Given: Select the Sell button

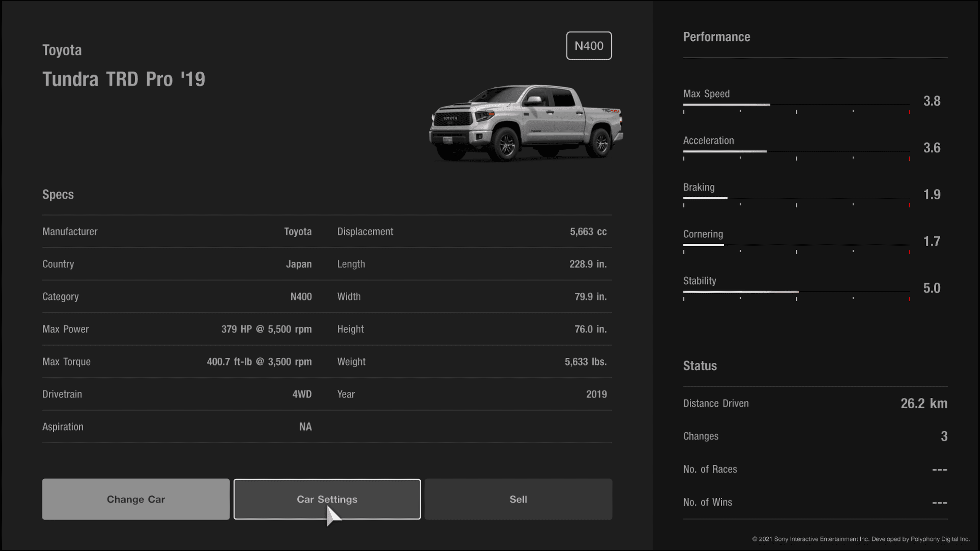Looking at the screenshot, I should [x=518, y=499].
